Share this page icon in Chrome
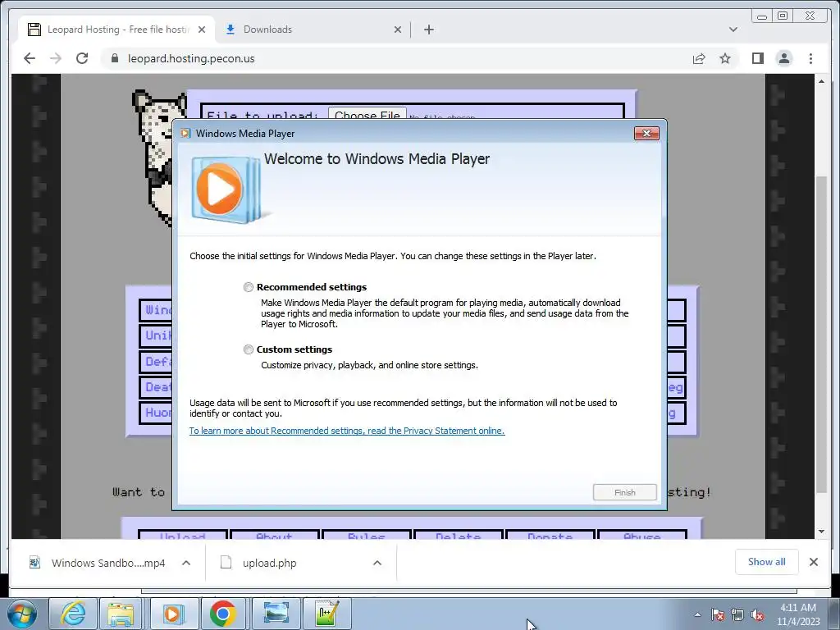 [699, 58]
